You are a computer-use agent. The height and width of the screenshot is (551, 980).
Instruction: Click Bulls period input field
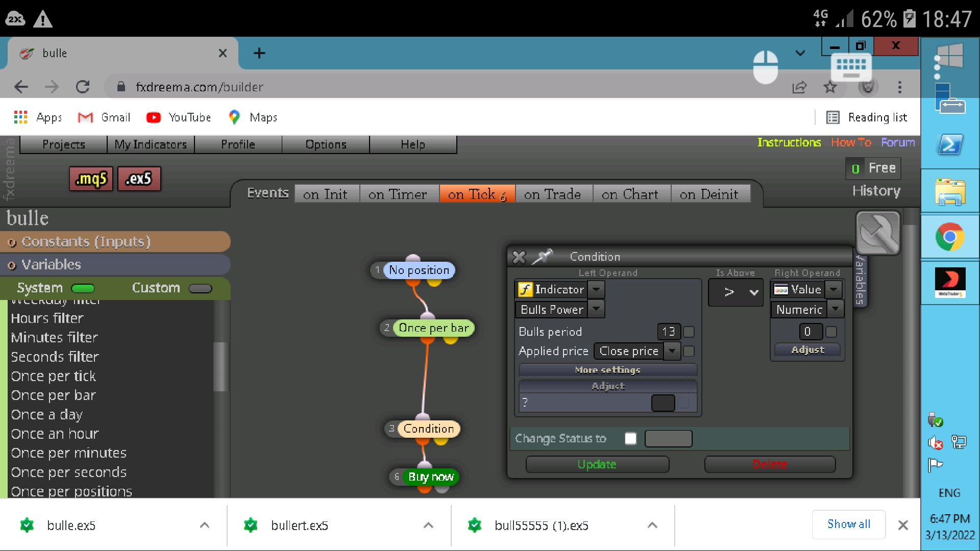click(x=669, y=332)
